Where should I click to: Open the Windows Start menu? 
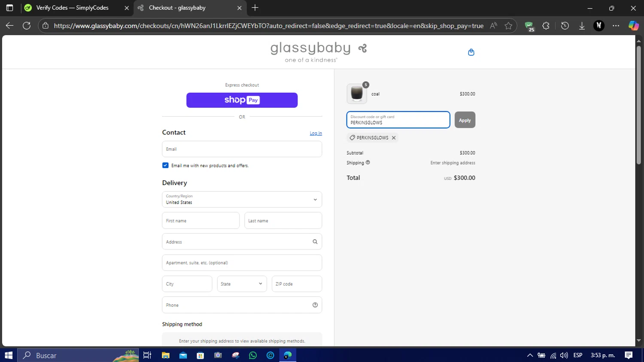9,355
